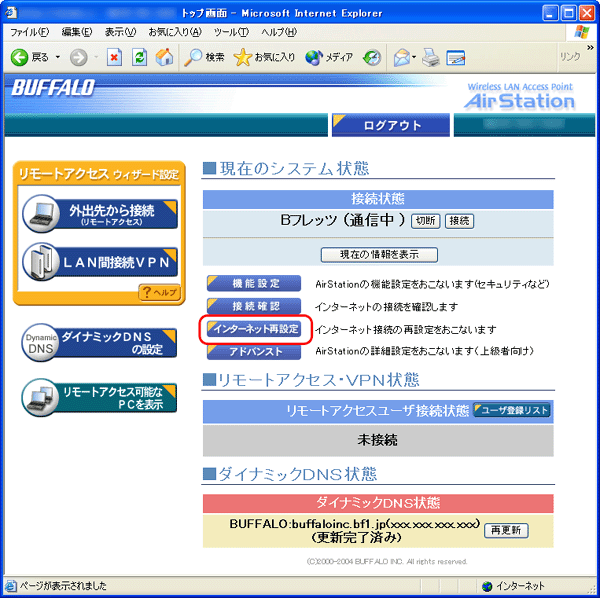Open the 表示(V) menu

[120, 32]
